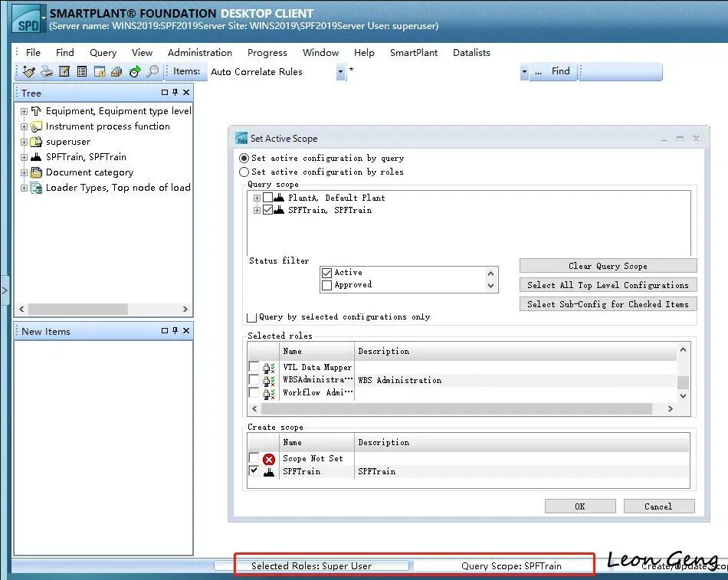Tick 'Query by selected configurations only'
The height and width of the screenshot is (580, 728).
coord(251,317)
